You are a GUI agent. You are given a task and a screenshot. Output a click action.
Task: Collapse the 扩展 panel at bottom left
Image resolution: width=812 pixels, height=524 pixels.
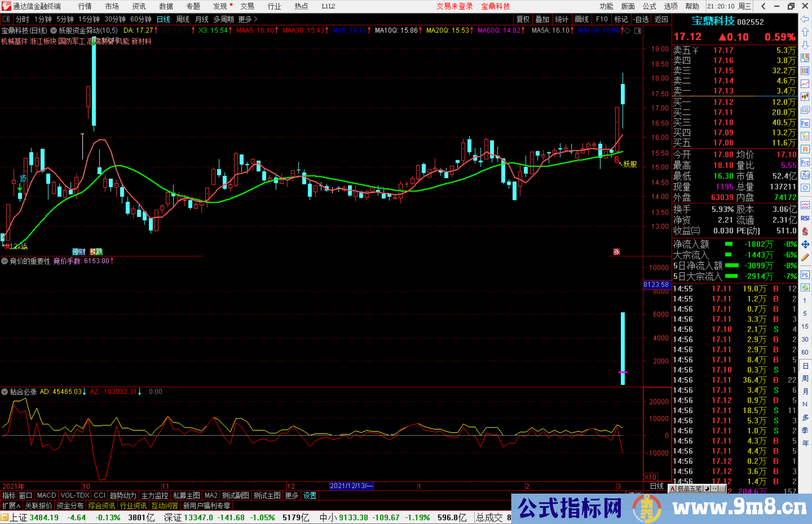click(x=11, y=506)
